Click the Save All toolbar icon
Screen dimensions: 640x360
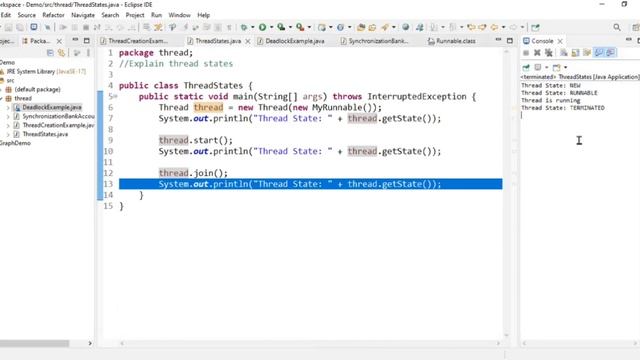click(20, 27)
